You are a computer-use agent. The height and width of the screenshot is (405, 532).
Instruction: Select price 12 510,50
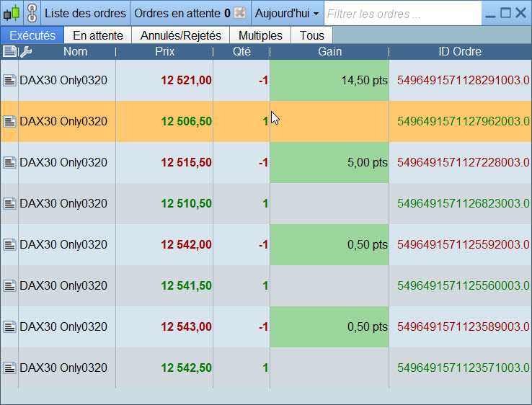pos(186,203)
